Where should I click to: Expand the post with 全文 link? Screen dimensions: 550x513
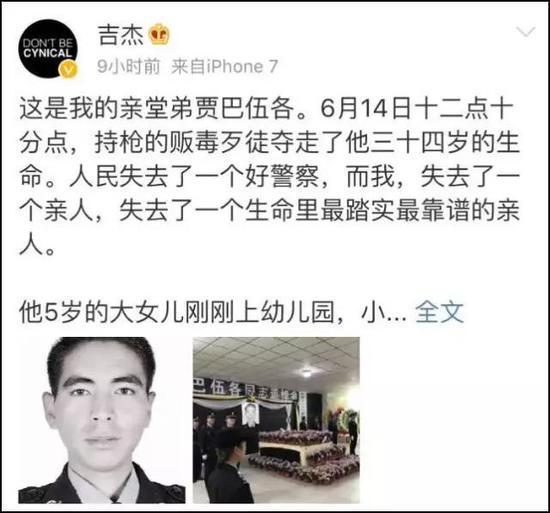[x=439, y=312]
